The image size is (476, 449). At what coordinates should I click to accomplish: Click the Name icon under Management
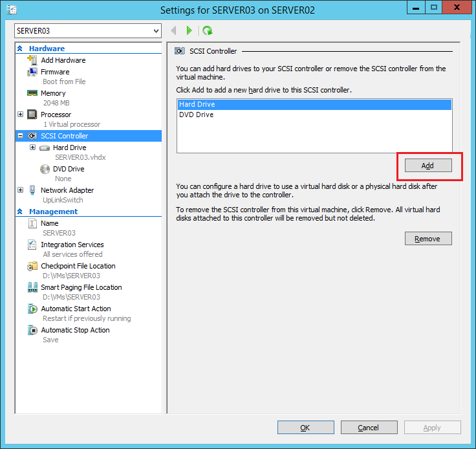32,223
